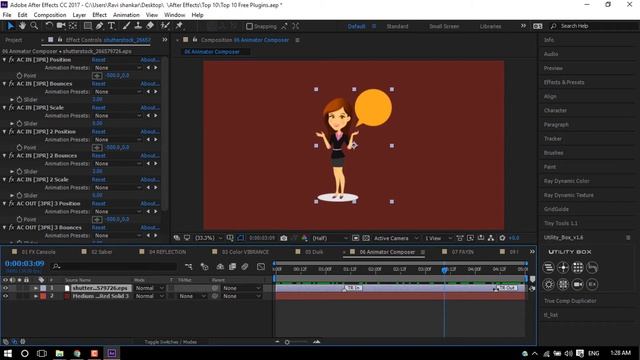Click the motion blur icon in timeline

pyautogui.click(x=245, y=267)
